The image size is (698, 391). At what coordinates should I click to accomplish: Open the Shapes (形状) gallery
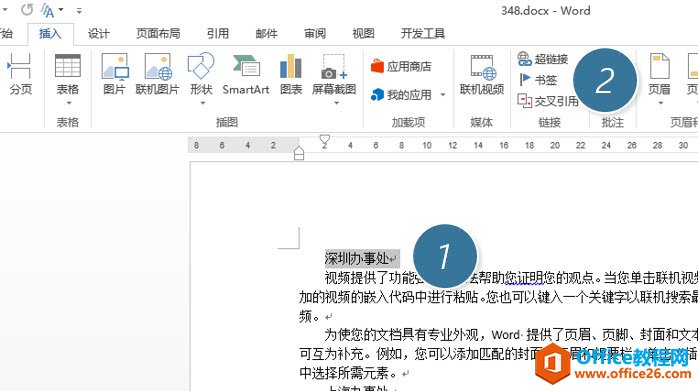201,73
